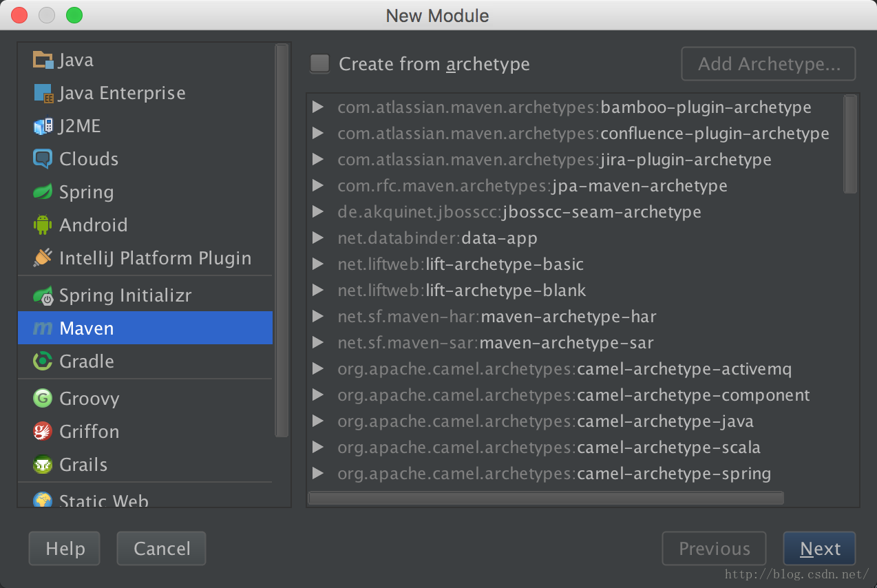
Task: Expand lift-archetype-blank entry
Action: tap(317, 290)
